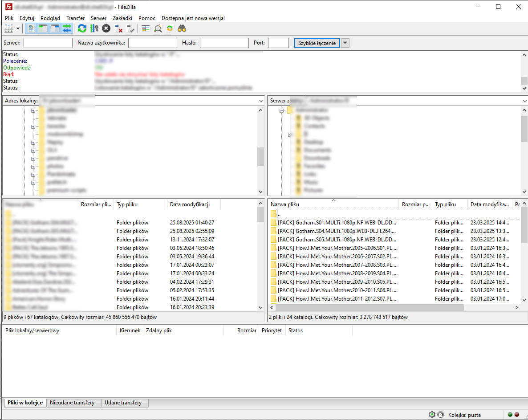Screen dimensions: 528x420
Task: Open the Transfer menu
Action: click(x=75, y=18)
